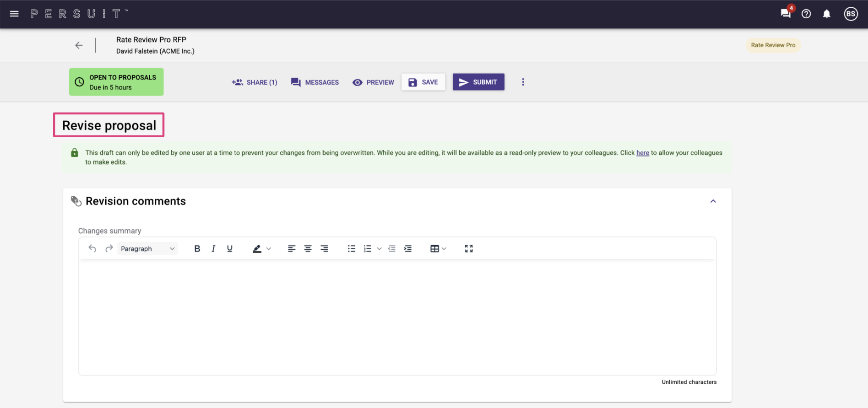The image size is (868, 408).
Task: Click the green lock icon in notice
Action: [x=75, y=152]
